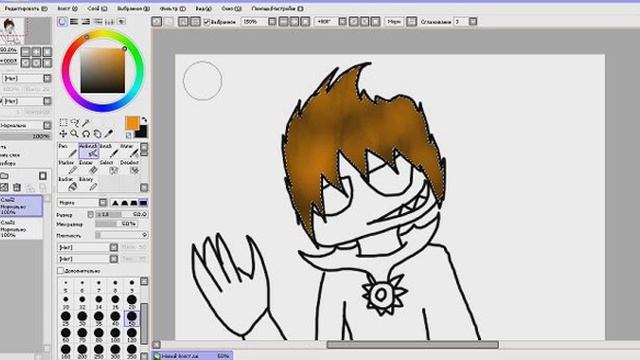640x360 pixels.
Task: Toggle the swatches panel icon
Action: (109, 22)
